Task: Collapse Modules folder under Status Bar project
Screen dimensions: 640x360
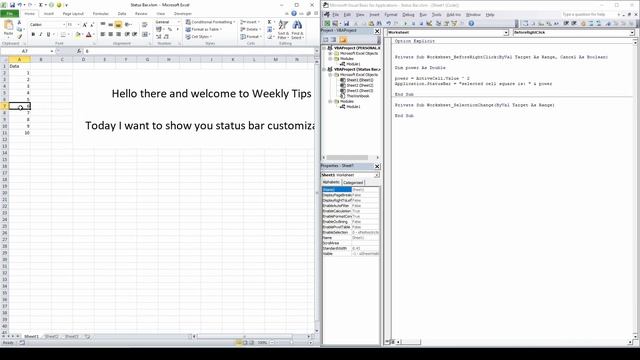Action: 330,101
